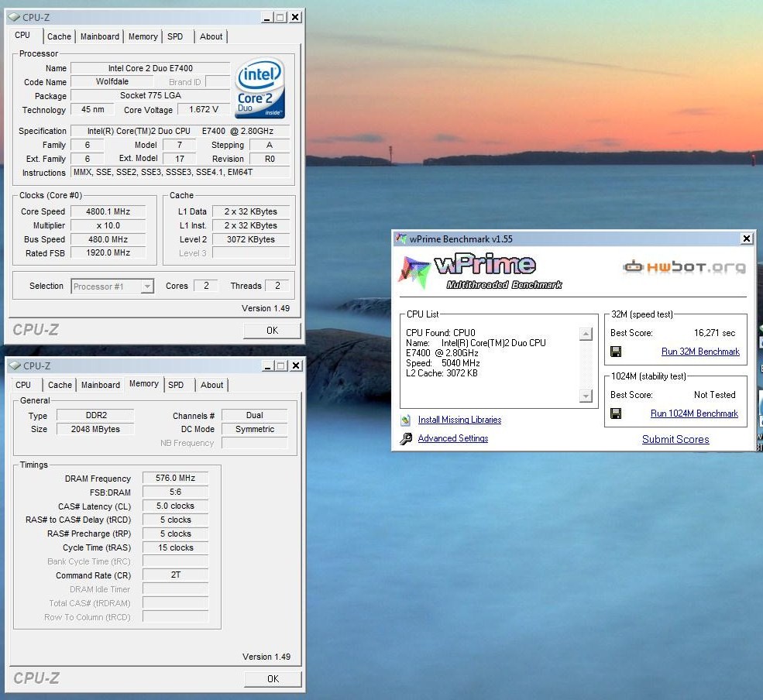
Task: Click title bar icon of the lower CPU-Z window
Action: pyautogui.click(x=15, y=365)
